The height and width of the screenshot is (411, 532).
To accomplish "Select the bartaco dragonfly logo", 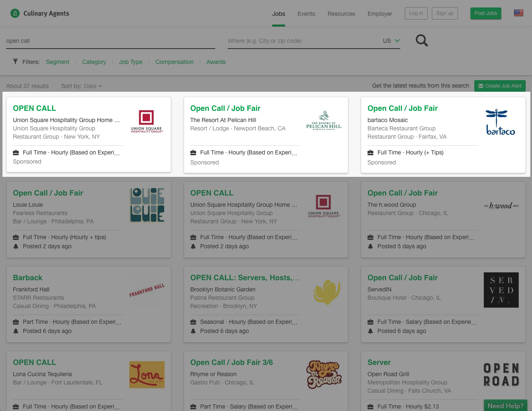I will coord(500,121).
